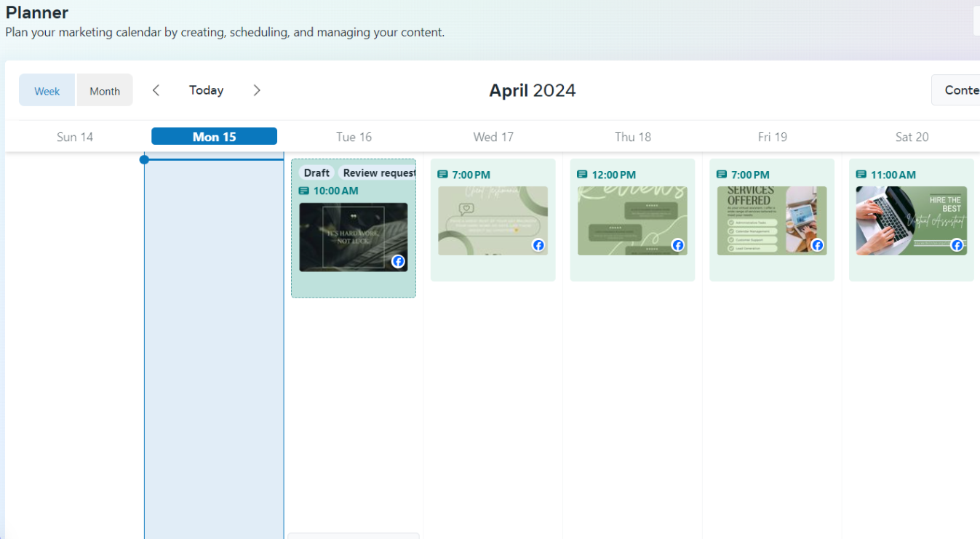
Task: Select the Wed 17 day header
Action: pos(494,137)
